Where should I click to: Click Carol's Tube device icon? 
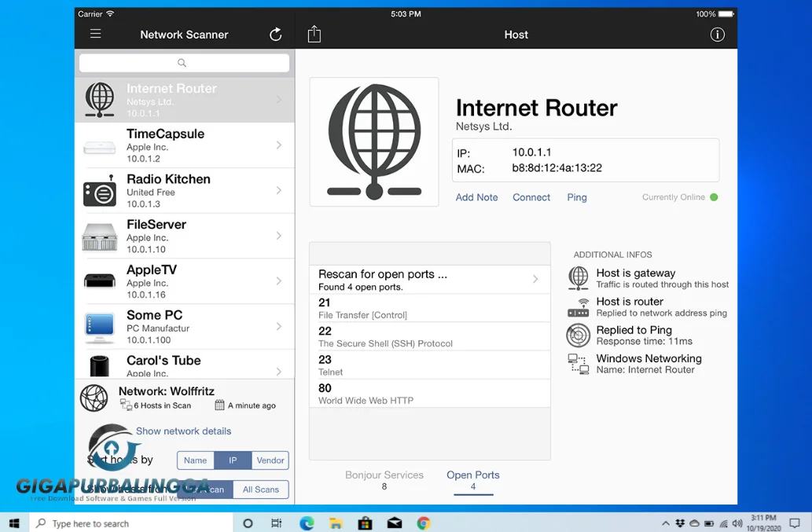pyautogui.click(x=99, y=366)
